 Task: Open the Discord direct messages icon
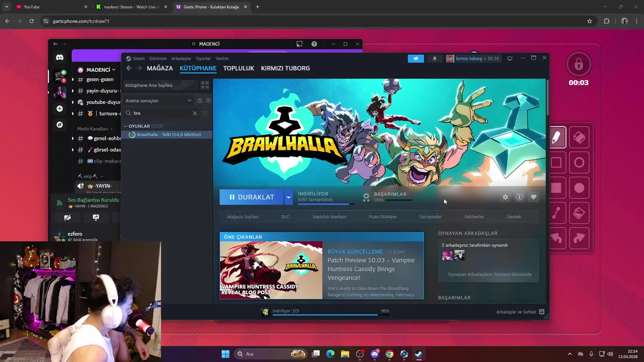[x=60, y=58]
